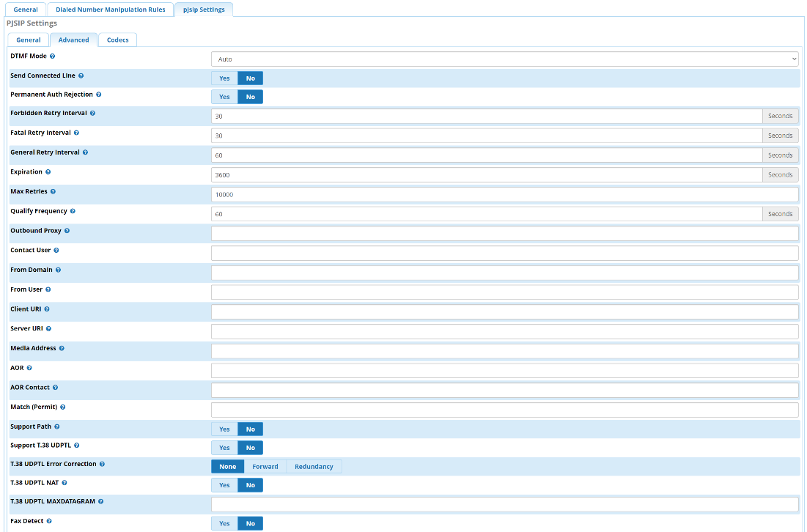This screenshot has height=532, width=807.
Task: Click the help icon beside Media Address
Action: tap(62, 349)
